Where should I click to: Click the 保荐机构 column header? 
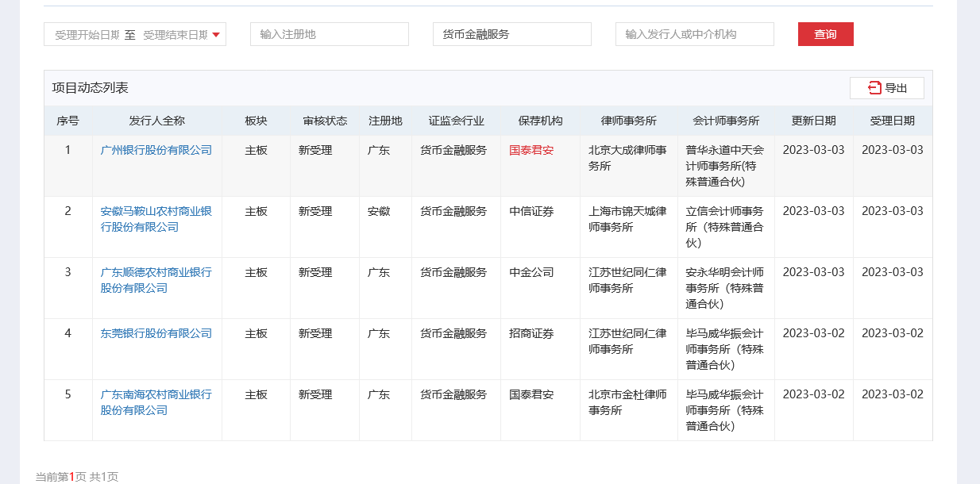tap(540, 121)
